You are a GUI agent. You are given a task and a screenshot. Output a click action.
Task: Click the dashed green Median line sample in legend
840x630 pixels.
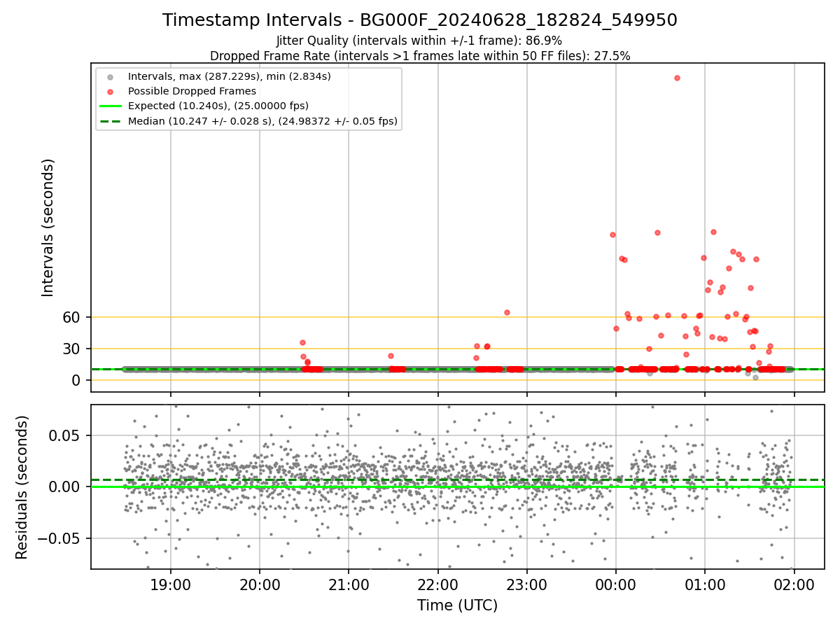point(110,121)
